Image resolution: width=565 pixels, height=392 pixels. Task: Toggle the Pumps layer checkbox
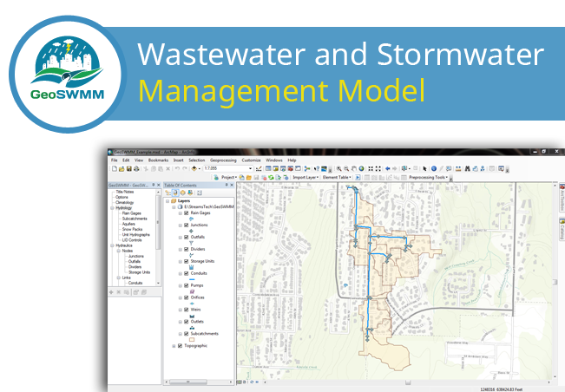(x=187, y=285)
